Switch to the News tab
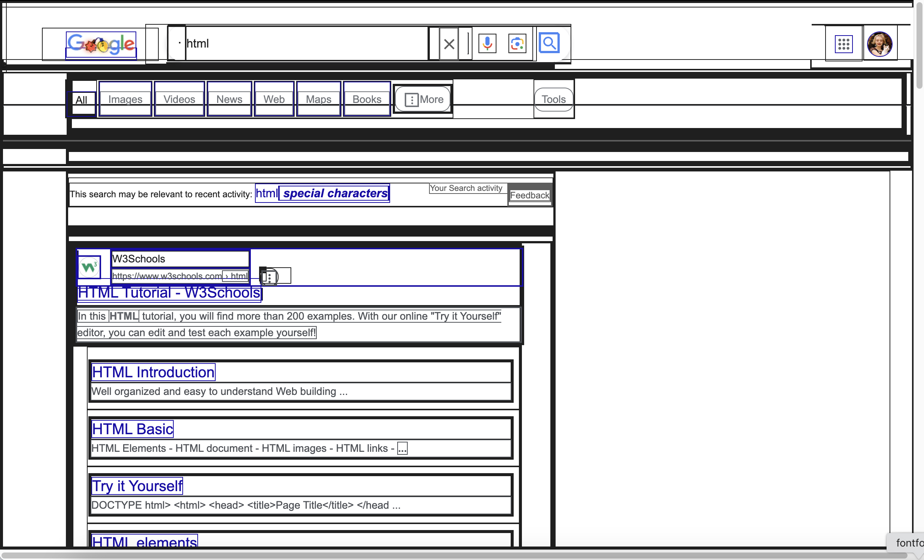Image resolution: width=924 pixels, height=560 pixels. coord(229,99)
